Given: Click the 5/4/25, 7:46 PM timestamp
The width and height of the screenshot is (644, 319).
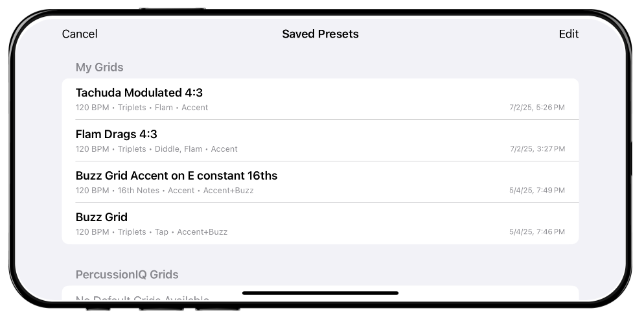Looking at the screenshot, I should coord(537,232).
